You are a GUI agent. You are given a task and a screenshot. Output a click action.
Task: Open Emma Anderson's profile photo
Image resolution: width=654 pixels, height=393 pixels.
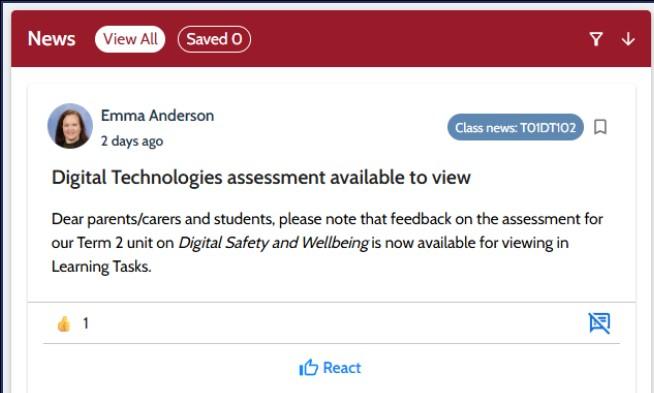click(x=70, y=126)
